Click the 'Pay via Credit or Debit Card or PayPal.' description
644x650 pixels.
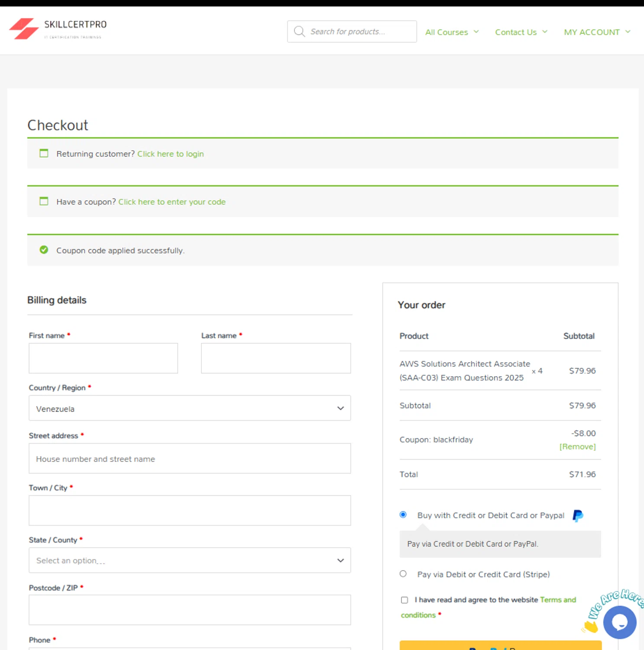472,544
